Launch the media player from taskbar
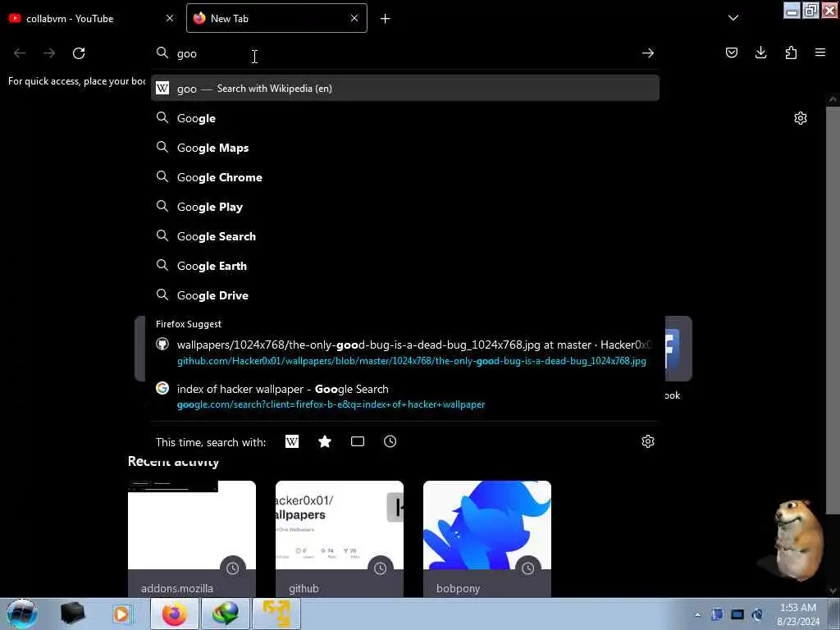This screenshot has width=840, height=630. click(121, 614)
